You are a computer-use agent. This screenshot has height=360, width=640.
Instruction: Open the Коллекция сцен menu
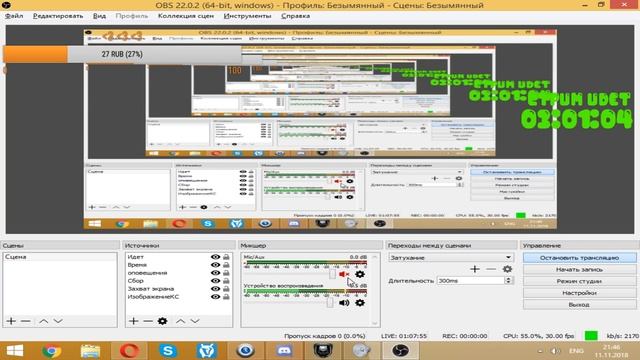click(186, 16)
